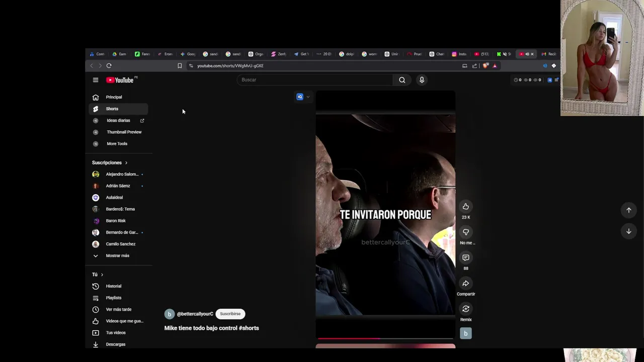The height and width of the screenshot is (362, 644).
Task: Open Brave Shields lion icon
Action: tap(485, 65)
